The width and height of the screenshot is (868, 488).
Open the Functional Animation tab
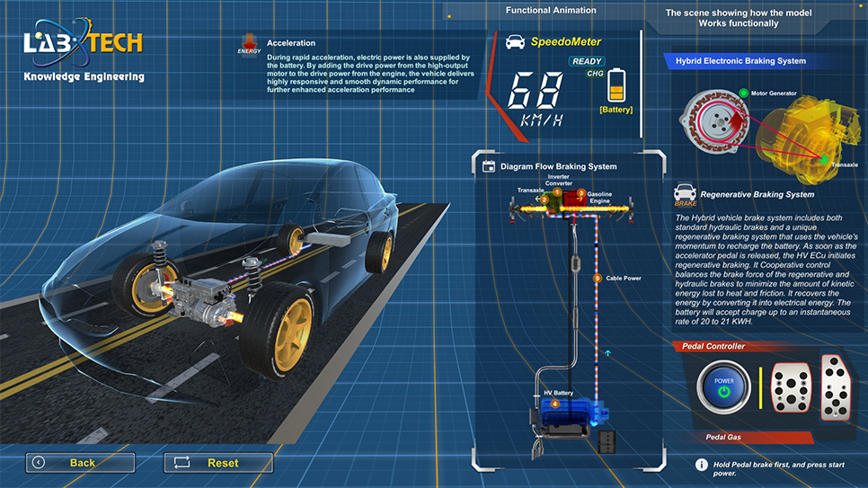pos(550,11)
